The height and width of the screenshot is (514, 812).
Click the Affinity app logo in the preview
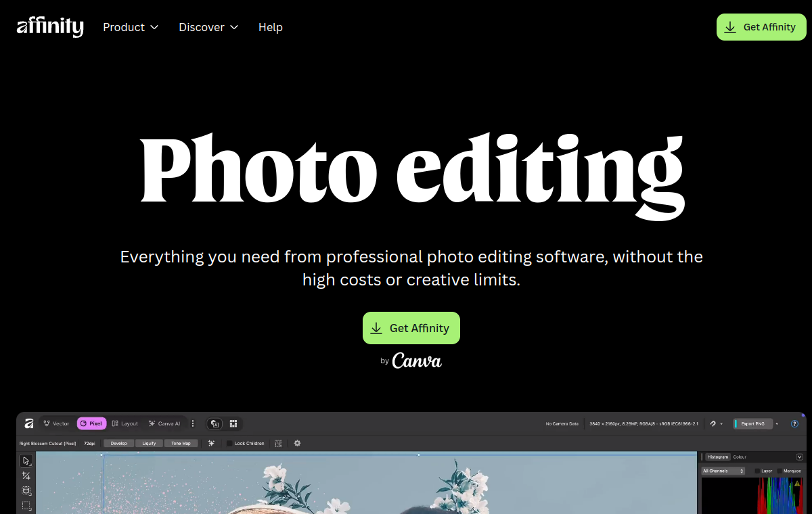point(29,423)
